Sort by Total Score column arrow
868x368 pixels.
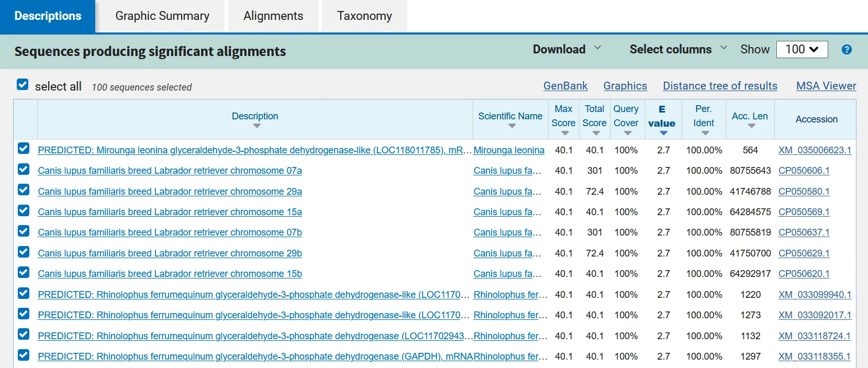(596, 133)
